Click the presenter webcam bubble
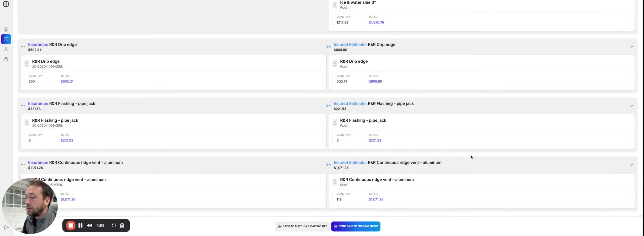Image resolution: width=644 pixels, height=236 pixels. tap(30, 206)
